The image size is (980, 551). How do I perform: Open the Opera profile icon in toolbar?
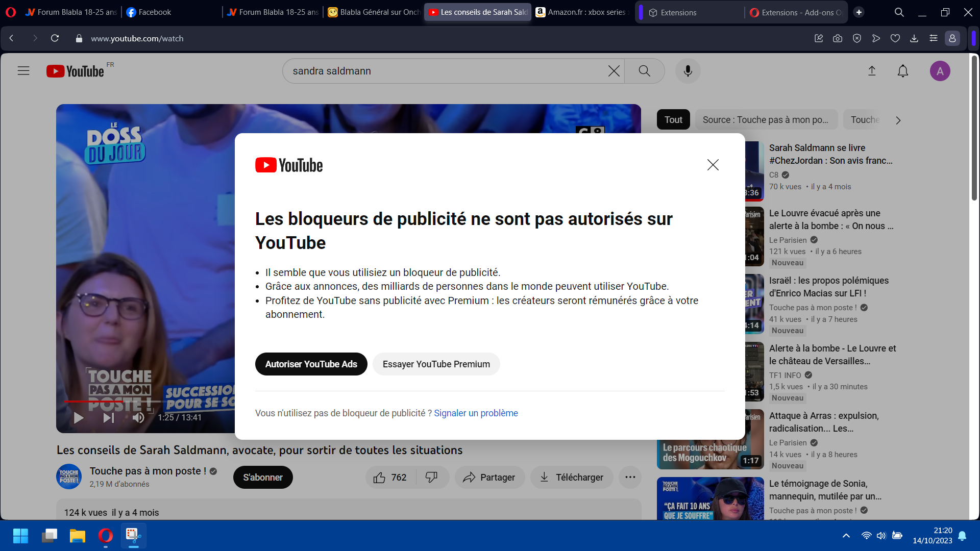pyautogui.click(x=952, y=38)
